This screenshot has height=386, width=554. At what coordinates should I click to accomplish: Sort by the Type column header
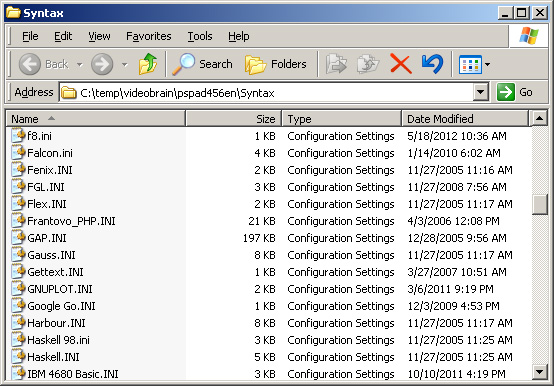pos(342,119)
